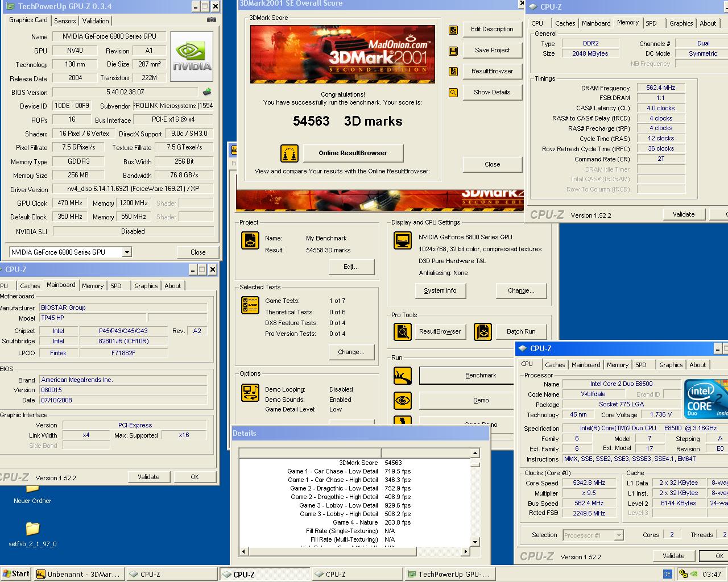Click the Selected Tests checklist icon

[250, 305]
